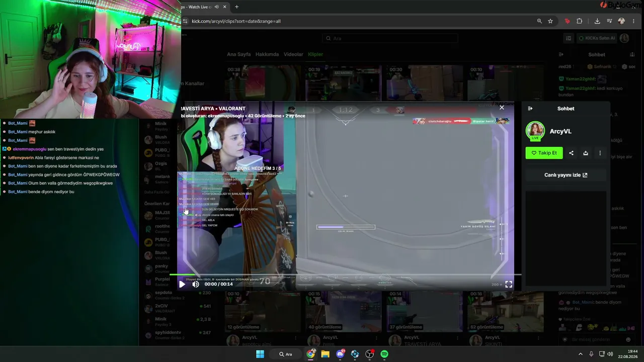Show browser downloads
Viewport: 644px width, 362px height.
(597, 21)
